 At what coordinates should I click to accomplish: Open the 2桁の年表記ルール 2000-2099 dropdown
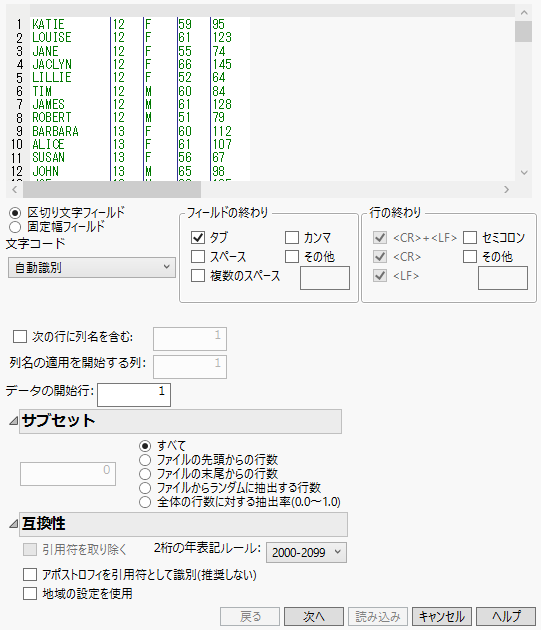(306, 552)
